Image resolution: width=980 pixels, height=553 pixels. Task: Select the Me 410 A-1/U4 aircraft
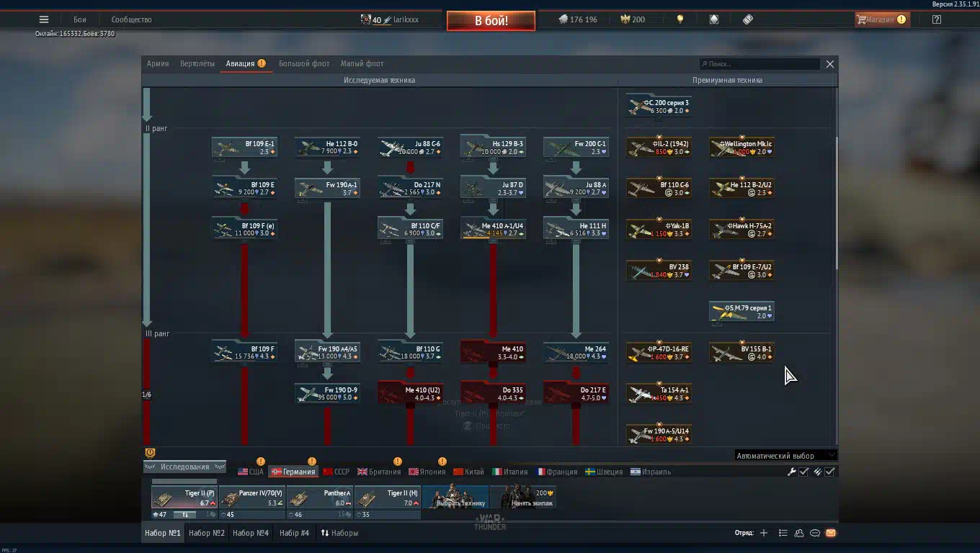click(x=493, y=230)
